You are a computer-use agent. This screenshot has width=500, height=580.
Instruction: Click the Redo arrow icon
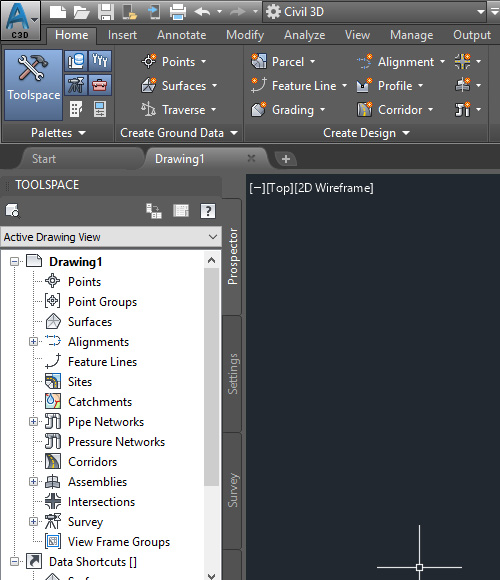coord(238,12)
